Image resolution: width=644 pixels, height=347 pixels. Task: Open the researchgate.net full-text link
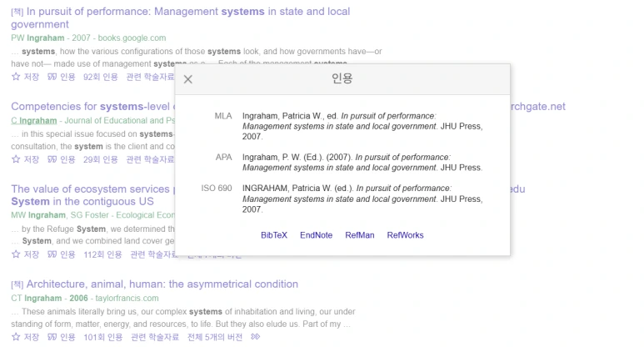click(x=538, y=107)
